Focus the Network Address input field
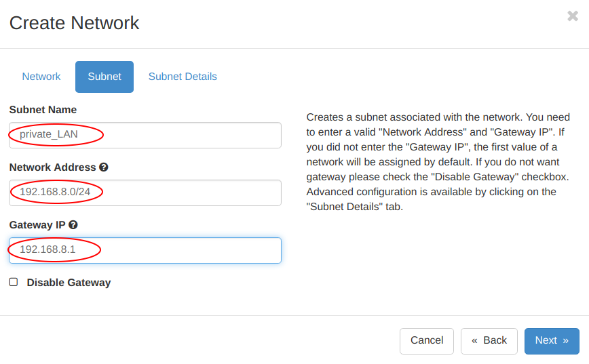Viewport: 589px width, 364px height. [x=145, y=193]
